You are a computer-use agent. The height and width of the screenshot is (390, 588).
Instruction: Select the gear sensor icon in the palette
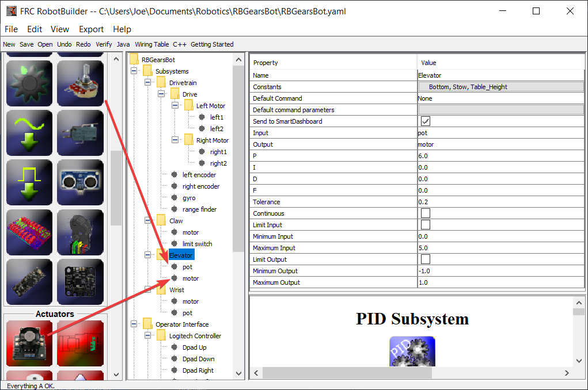pyautogui.click(x=29, y=83)
